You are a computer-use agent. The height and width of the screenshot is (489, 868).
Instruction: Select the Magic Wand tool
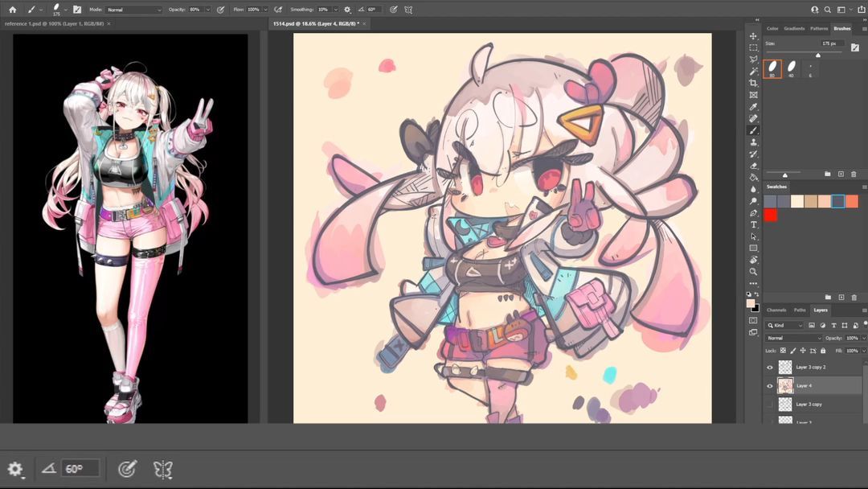753,72
